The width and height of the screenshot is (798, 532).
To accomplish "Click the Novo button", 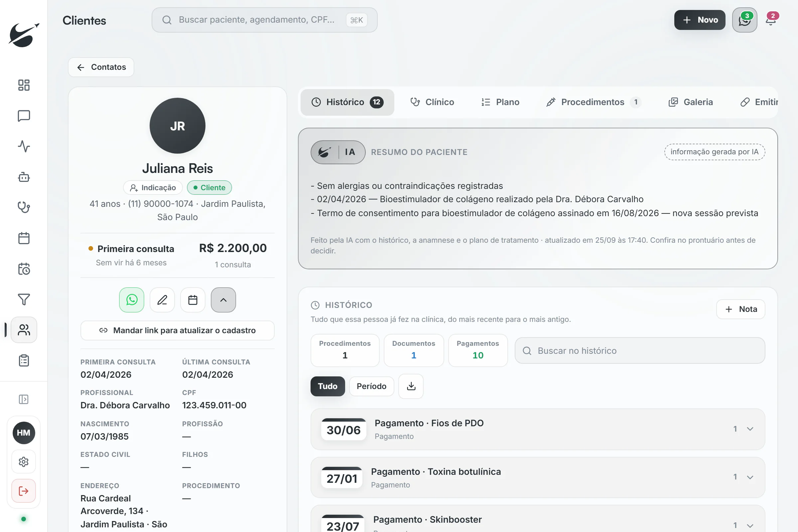I will 700,20.
